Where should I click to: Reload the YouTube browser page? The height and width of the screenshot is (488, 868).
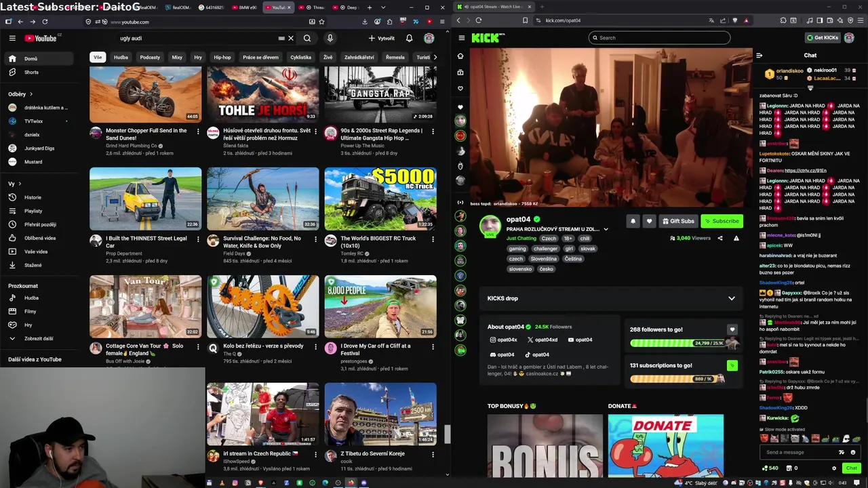45,22
